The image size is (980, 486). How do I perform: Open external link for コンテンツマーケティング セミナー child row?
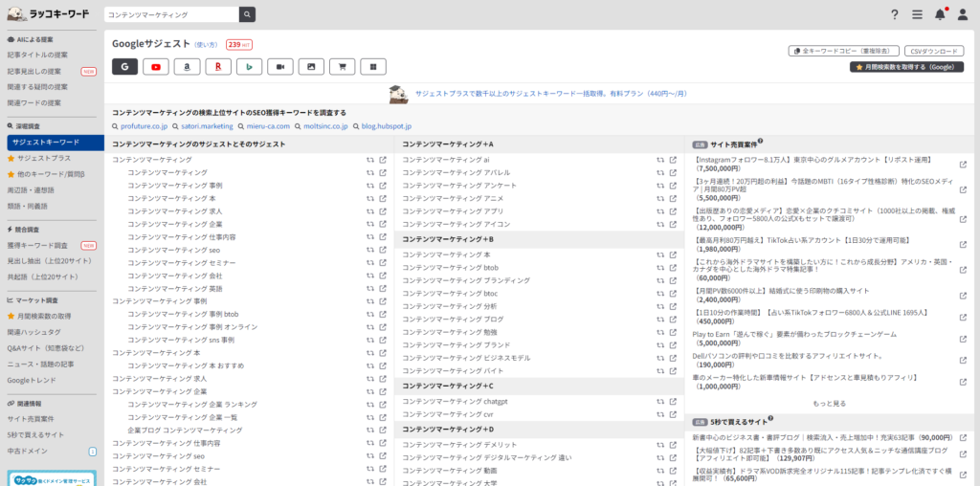(383, 263)
